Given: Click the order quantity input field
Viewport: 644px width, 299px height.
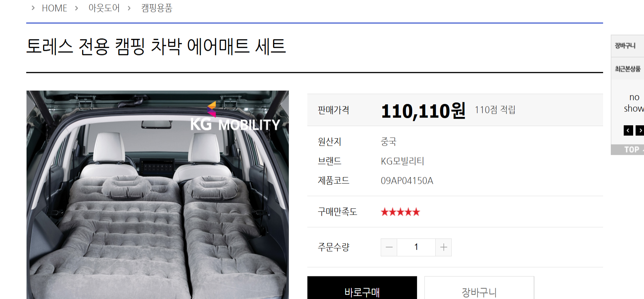Looking at the screenshot, I should click(x=416, y=247).
